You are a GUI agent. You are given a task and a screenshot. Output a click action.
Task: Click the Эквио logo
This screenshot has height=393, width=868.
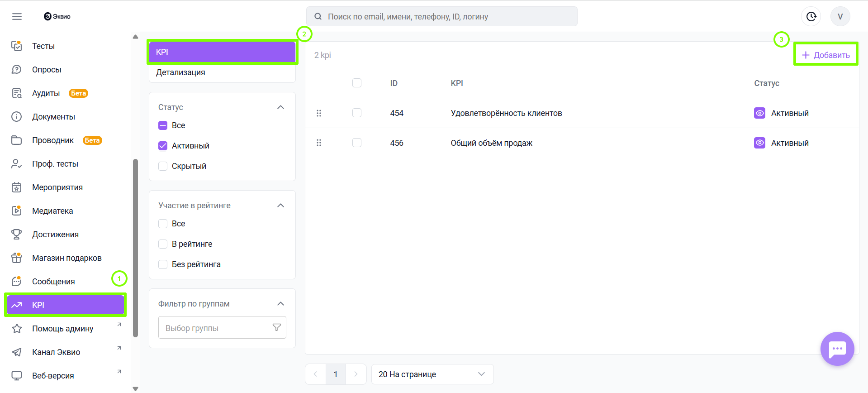click(57, 17)
